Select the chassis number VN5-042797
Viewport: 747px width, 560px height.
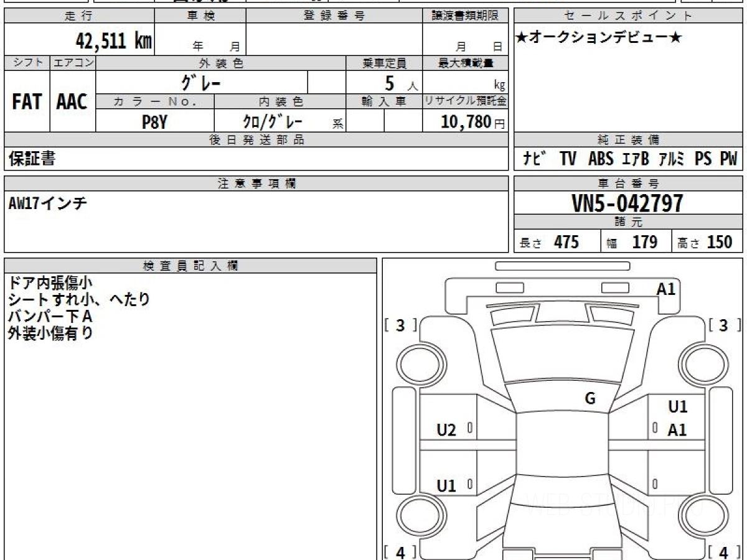pos(627,203)
